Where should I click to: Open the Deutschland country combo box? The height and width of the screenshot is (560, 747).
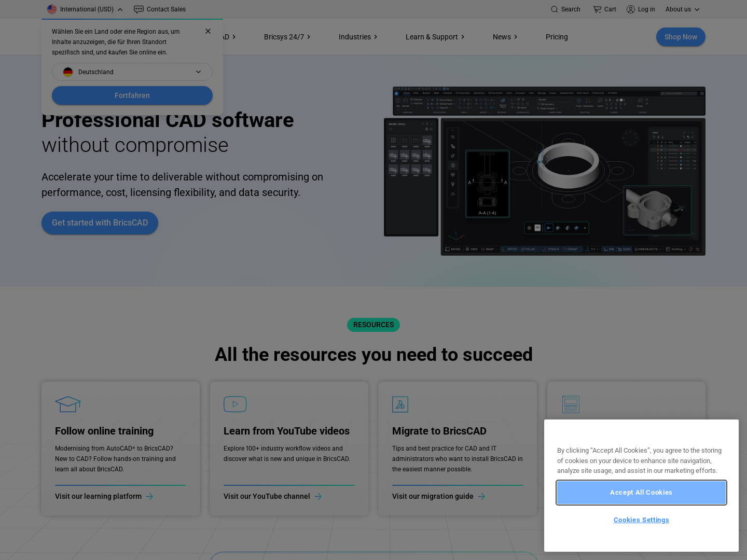(x=132, y=72)
